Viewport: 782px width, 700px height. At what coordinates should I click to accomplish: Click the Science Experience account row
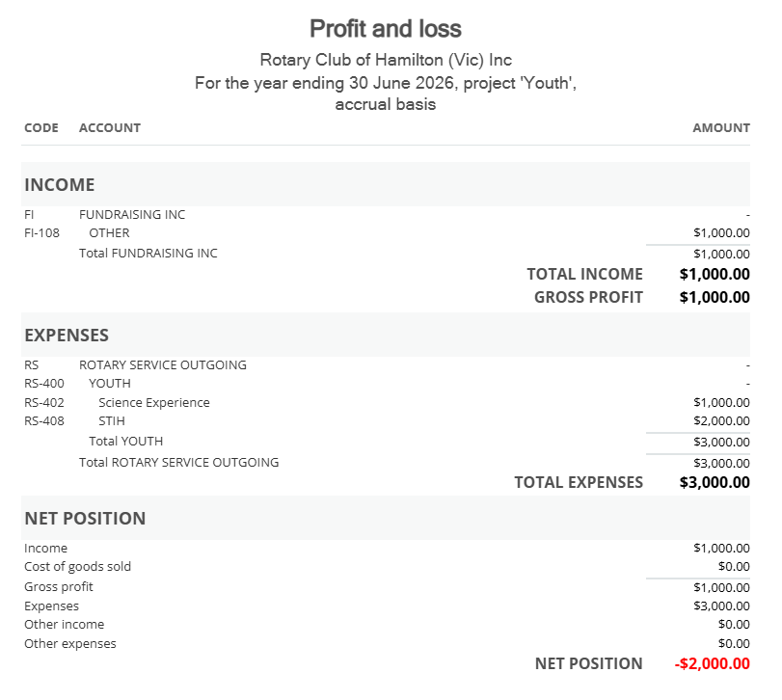153,402
